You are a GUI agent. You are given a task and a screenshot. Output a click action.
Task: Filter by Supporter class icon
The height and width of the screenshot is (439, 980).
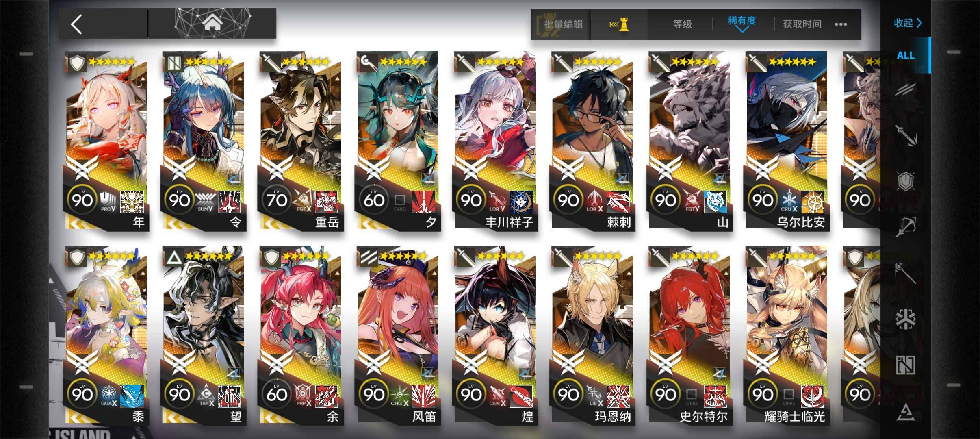[x=906, y=365]
